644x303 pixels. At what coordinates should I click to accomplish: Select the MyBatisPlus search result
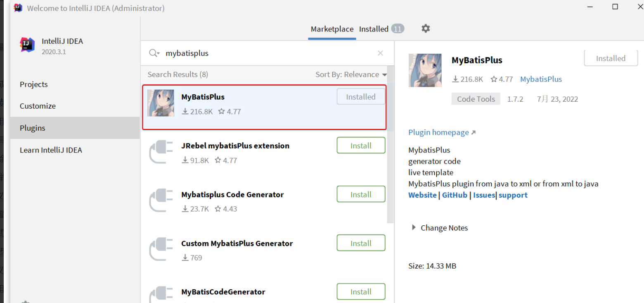tap(265, 107)
